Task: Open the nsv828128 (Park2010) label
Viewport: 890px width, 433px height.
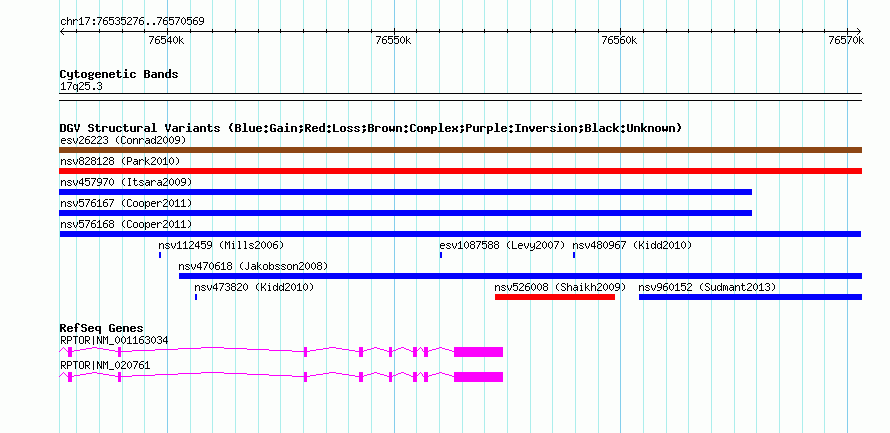Action: click(x=120, y=161)
